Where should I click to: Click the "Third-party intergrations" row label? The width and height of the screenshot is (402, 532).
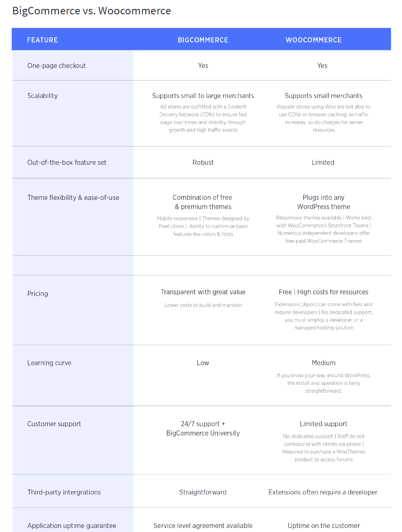(x=64, y=492)
